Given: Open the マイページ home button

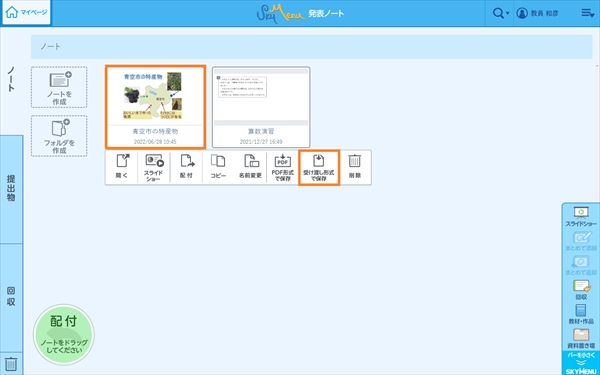Looking at the screenshot, I should (26, 13).
